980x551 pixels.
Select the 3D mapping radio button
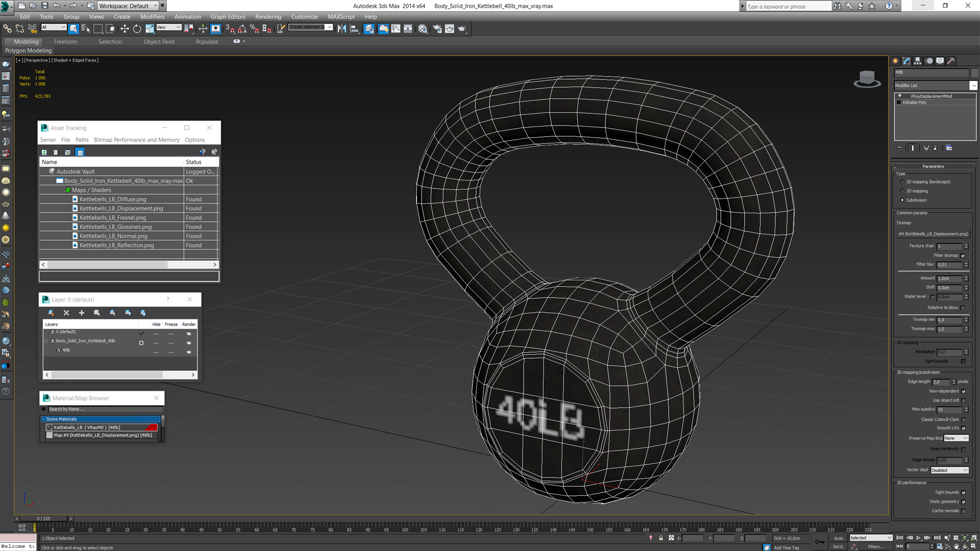coord(902,191)
